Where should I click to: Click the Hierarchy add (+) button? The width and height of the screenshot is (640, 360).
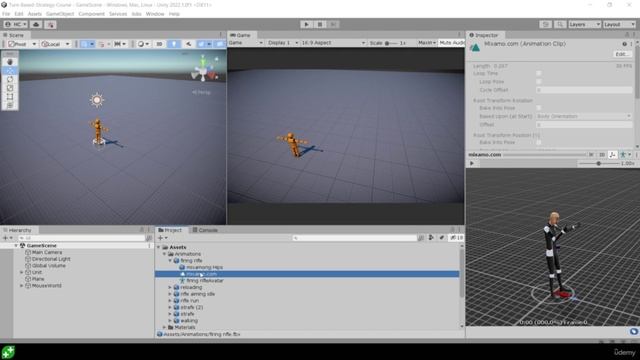point(7,238)
